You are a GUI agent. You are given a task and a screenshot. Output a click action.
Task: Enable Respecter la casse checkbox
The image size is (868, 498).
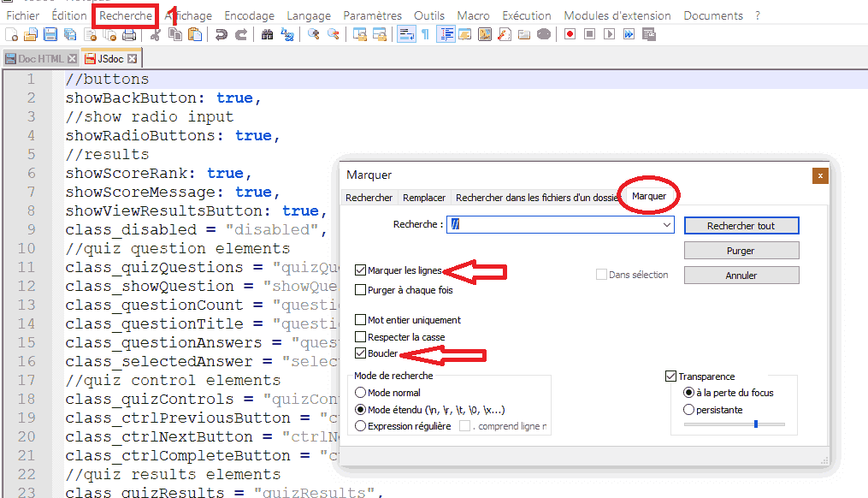[x=360, y=337]
